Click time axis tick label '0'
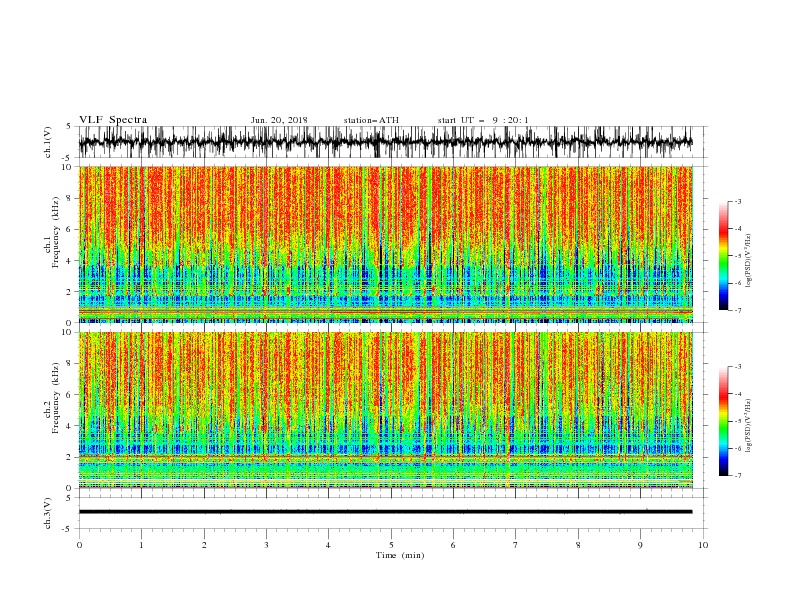 pyautogui.click(x=79, y=545)
